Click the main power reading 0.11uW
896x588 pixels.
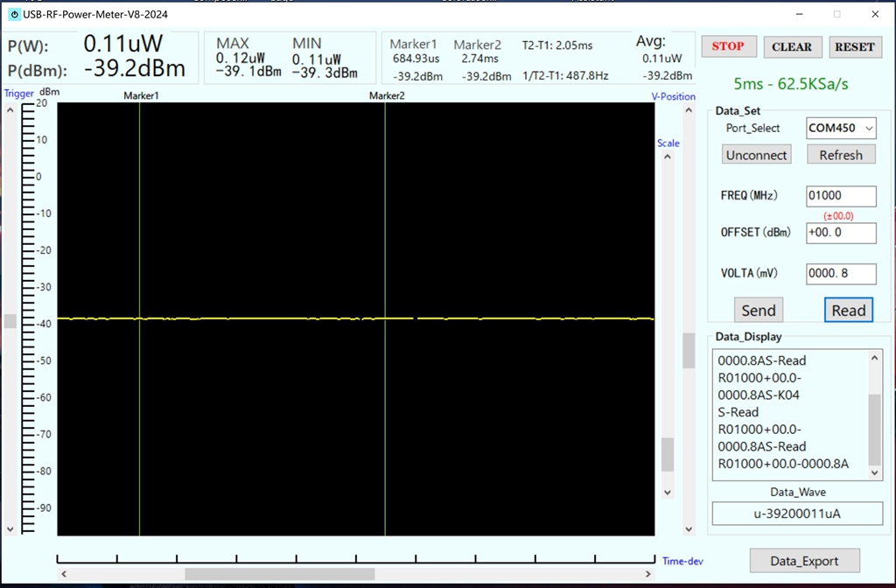[x=122, y=44]
